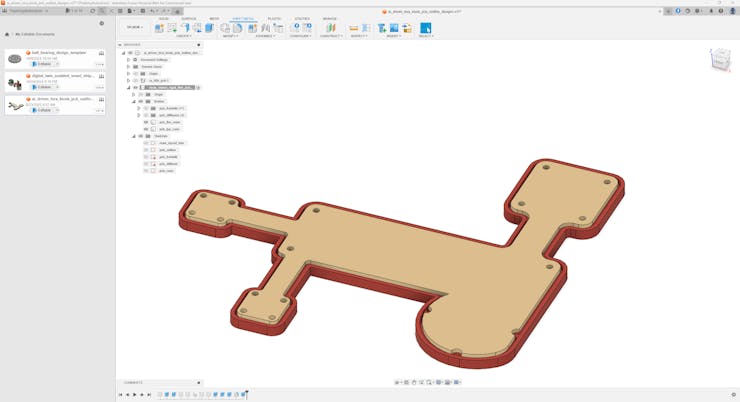Open the Create menu label below toolbar
This screenshot has width=740, height=402.
click(183, 36)
